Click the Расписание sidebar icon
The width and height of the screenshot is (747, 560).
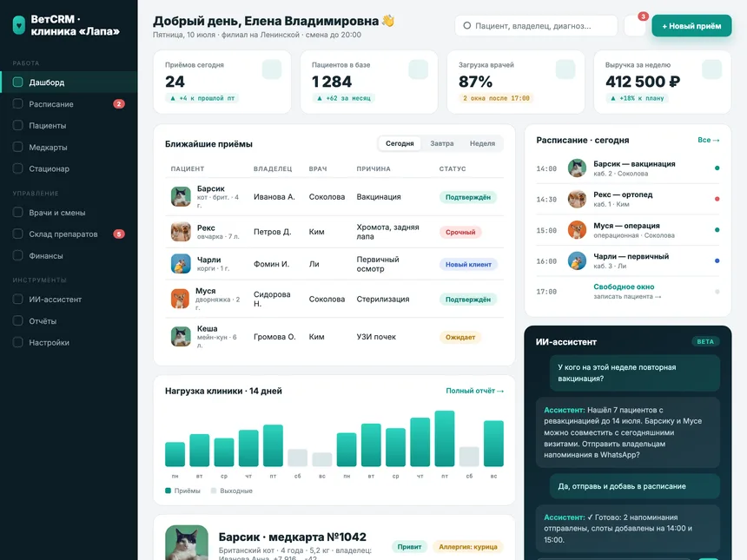[x=17, y=104]
